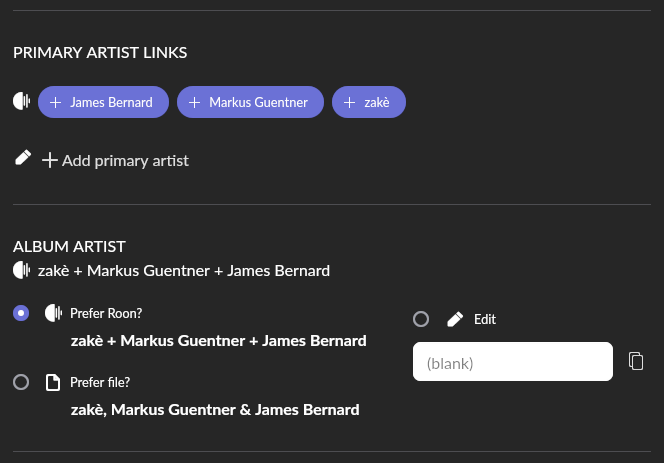664x463 pixels.
Task: Click the pencil icon next to Add primary artist
Action: coord(23,158)
